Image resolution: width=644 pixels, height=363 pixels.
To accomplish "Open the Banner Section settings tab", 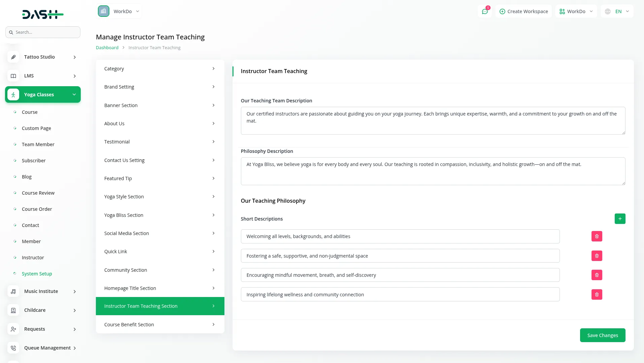I will pos(160,105).
